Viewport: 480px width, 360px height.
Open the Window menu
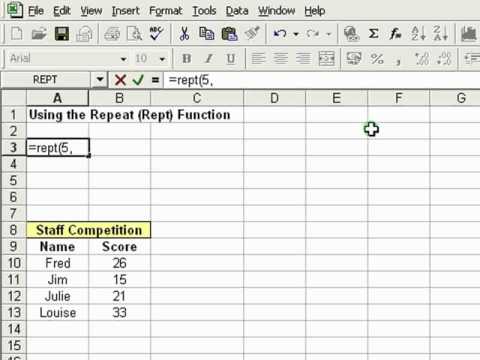(276, 11)
